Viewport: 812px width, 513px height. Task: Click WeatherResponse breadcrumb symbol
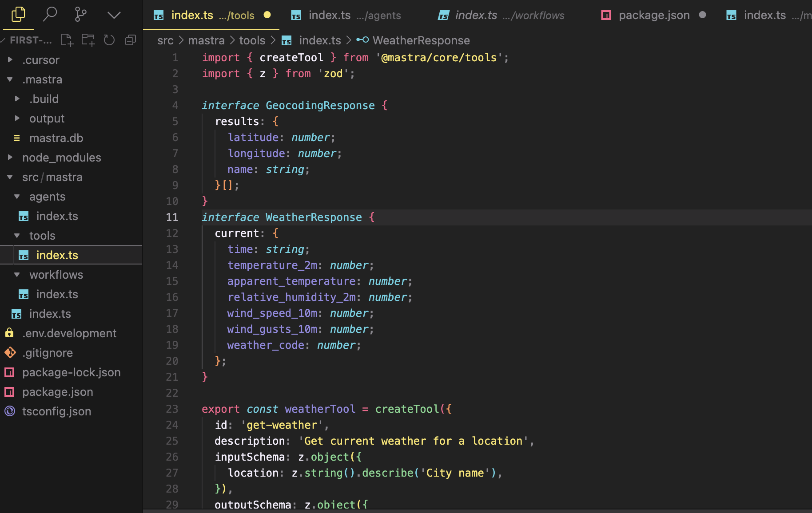[x=421, y=40]
